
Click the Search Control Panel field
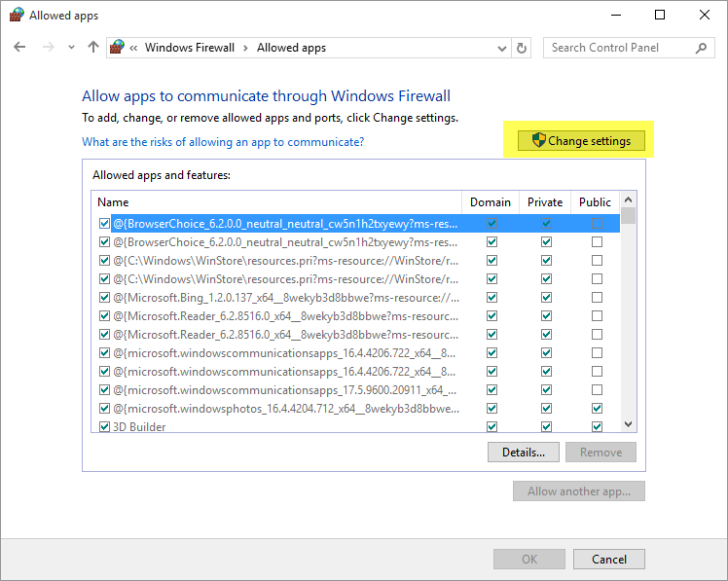pos(618,48)
